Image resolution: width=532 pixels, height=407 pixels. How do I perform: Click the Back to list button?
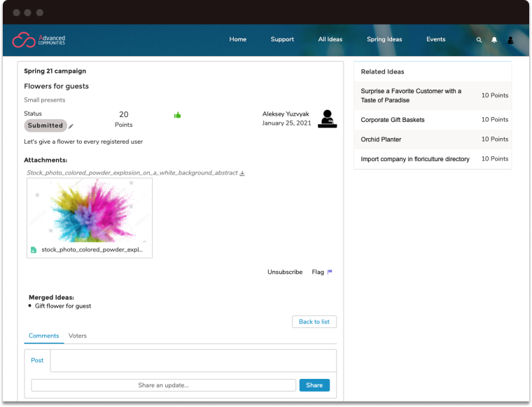click(x=314, y=322)
